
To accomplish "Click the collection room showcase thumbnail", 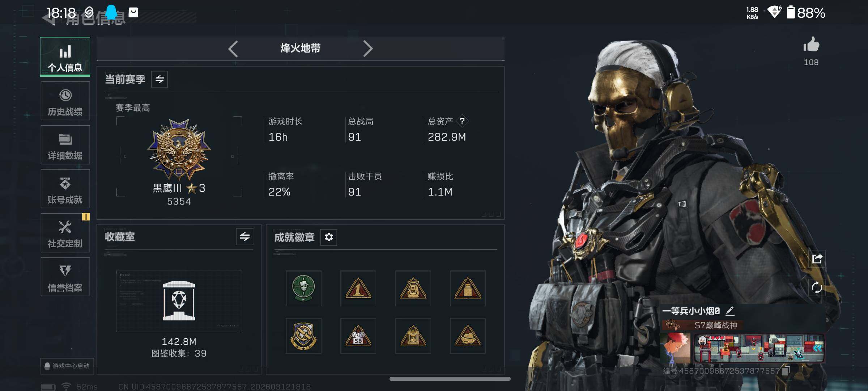I will 179,301.
